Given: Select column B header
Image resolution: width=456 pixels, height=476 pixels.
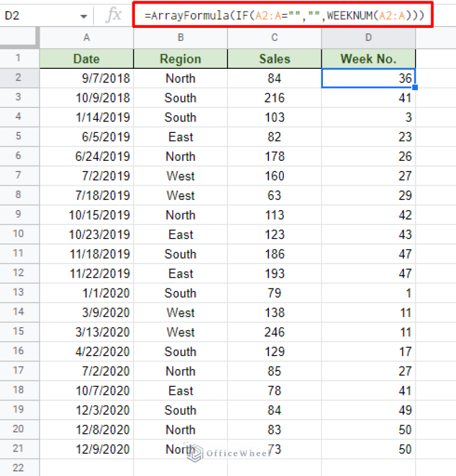Looking at the screenshot, I should point(180,37).
